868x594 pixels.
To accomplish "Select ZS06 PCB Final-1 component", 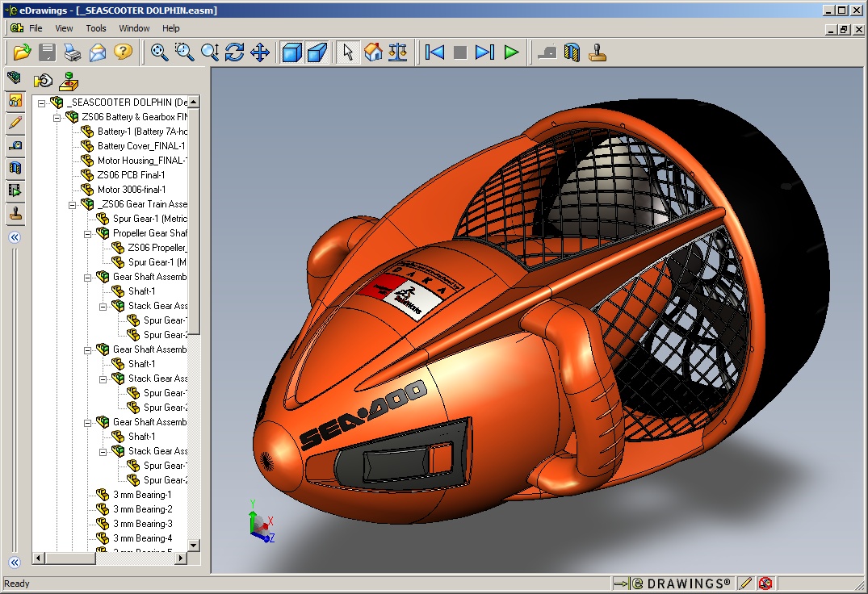I will 123,175.
